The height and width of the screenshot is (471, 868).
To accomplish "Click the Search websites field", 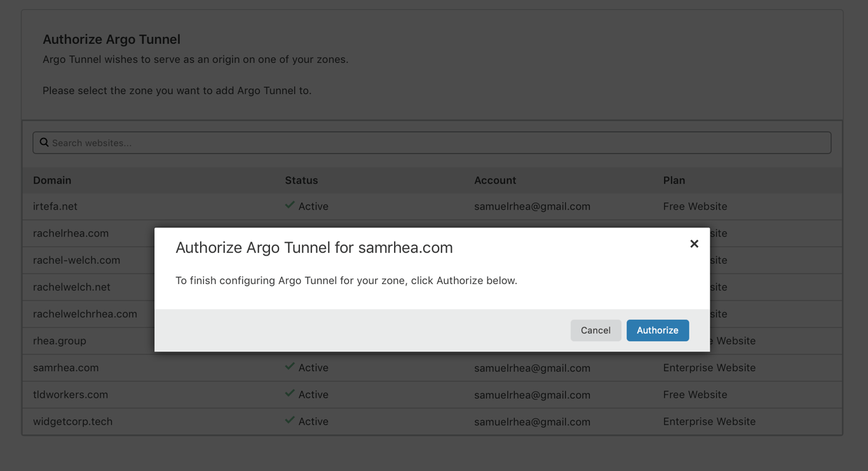I will point(432,143).
